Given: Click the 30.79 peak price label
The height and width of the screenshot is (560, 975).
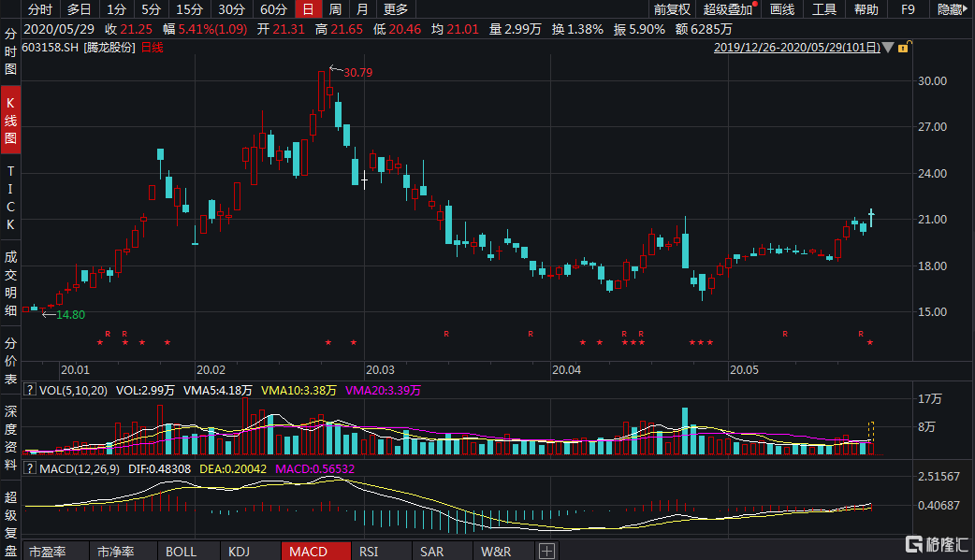Looking at the screenshot, I should tap(357, 72).
